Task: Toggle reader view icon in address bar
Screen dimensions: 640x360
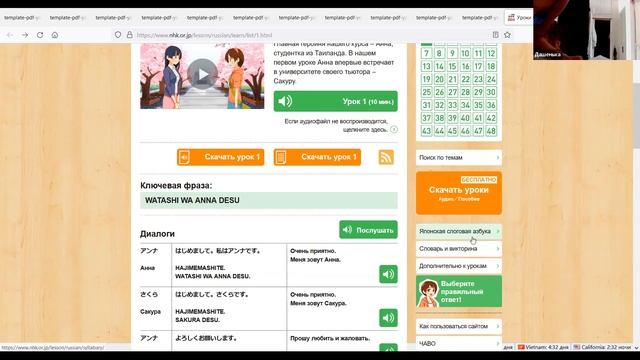Action: click(496, 35)
